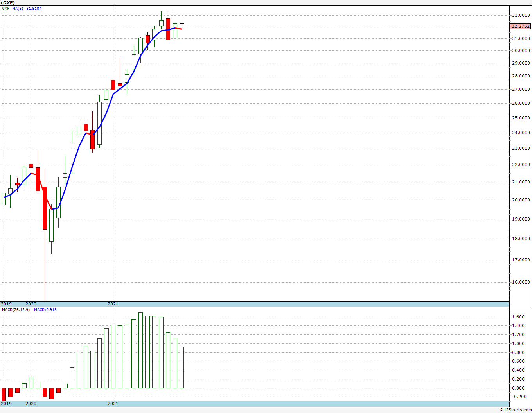Click 2019 on the price chart time axis
This screenshot has width=532, height=413.
[6, 304]
